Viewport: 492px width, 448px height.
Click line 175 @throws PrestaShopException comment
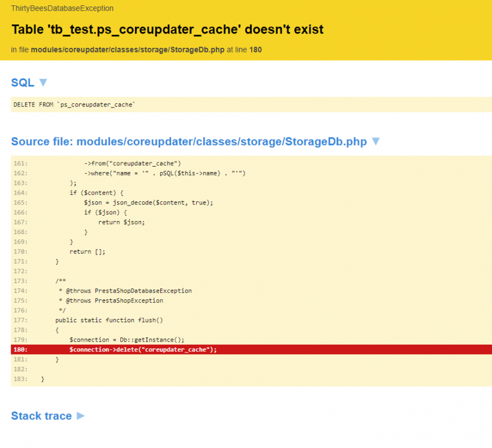111,300
